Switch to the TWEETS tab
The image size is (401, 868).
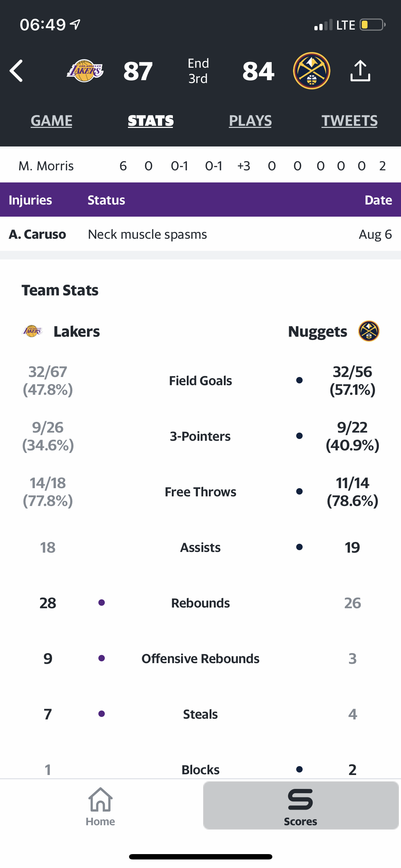pos(349,121)
